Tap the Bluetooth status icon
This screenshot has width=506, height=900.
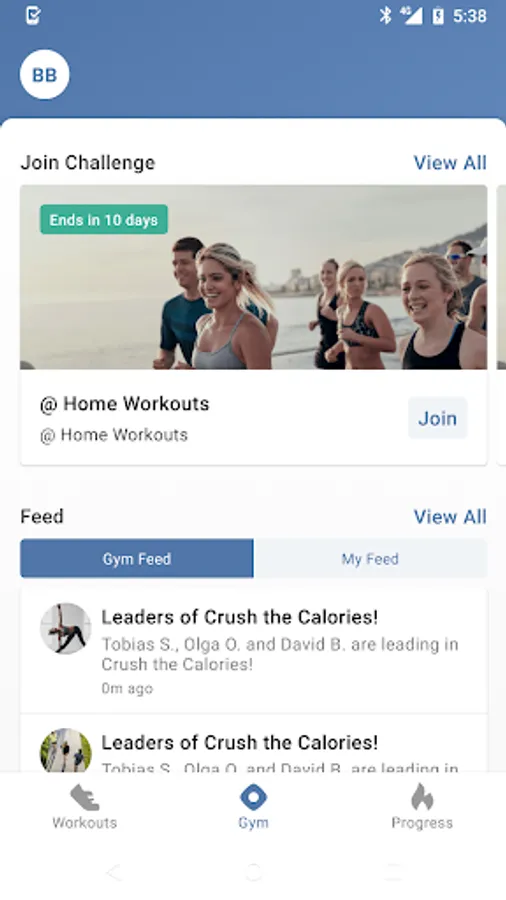pos(385,15)
